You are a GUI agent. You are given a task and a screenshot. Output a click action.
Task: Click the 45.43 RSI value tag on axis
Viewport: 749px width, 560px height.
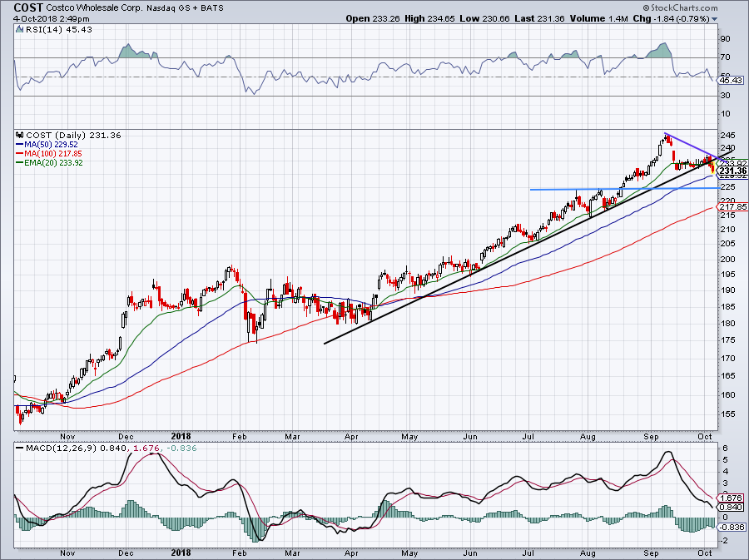(x=731, y=80)
